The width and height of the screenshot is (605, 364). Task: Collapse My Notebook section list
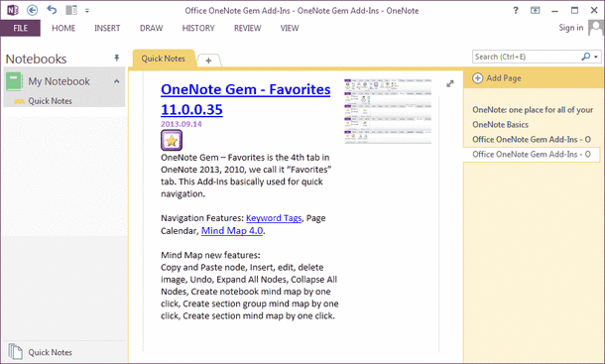click(116, 81)
